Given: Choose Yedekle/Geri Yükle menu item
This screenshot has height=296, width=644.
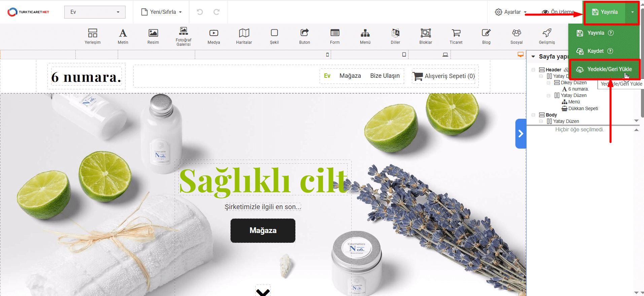Looking at the screenshot, I should [x=605, y=69].
